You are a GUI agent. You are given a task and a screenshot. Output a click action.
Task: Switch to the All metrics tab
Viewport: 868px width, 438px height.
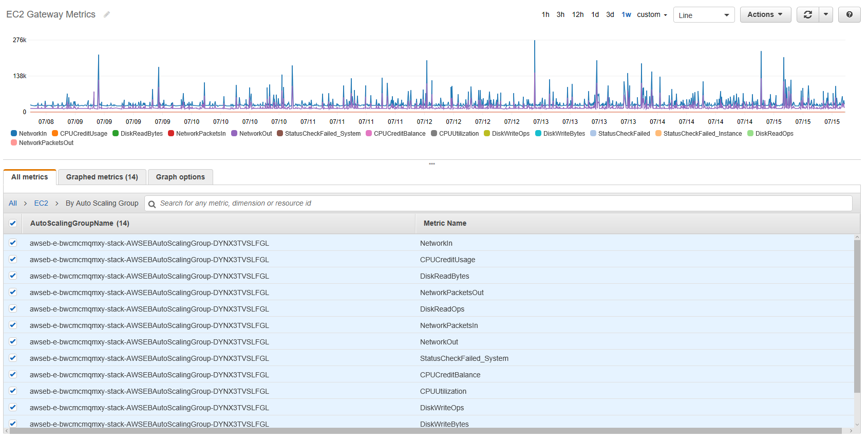click(x=30, y=177)
